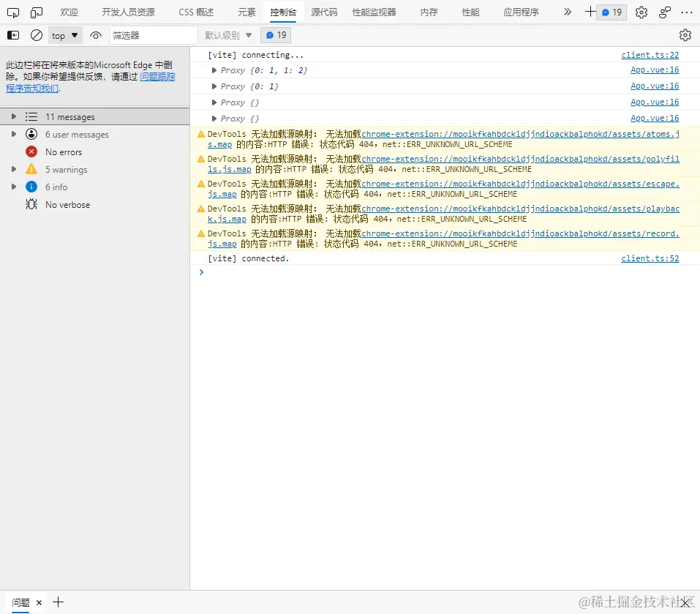Image resolution: width=700 pixels, height=614 pixels.
Task: Switch to the 开发人员资源 tab
Action: tap(128, 12)
